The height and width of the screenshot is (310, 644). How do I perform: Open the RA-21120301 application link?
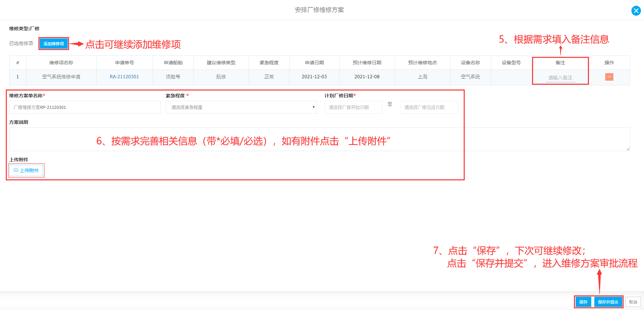click(124, 77)
